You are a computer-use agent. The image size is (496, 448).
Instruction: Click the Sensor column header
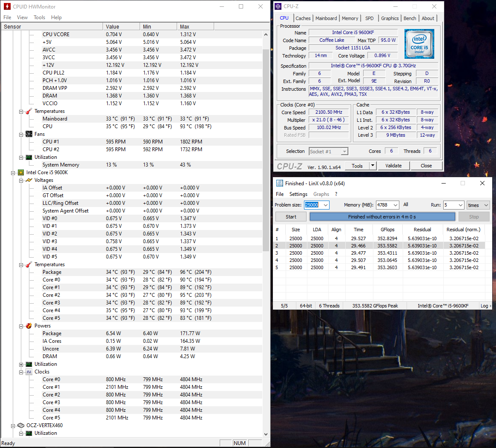[52, 26]
